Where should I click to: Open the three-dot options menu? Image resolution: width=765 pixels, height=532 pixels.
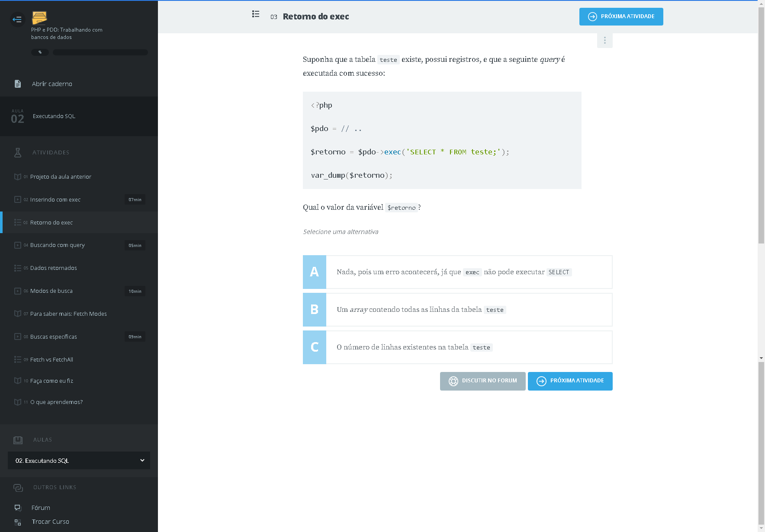(x=604, y=40)
